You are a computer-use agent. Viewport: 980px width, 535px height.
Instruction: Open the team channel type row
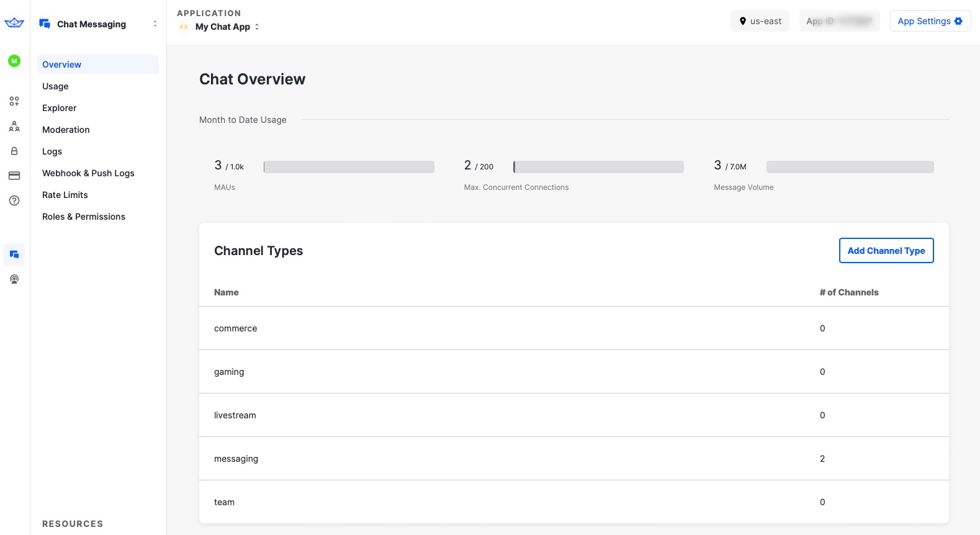[x=574, y=502]
